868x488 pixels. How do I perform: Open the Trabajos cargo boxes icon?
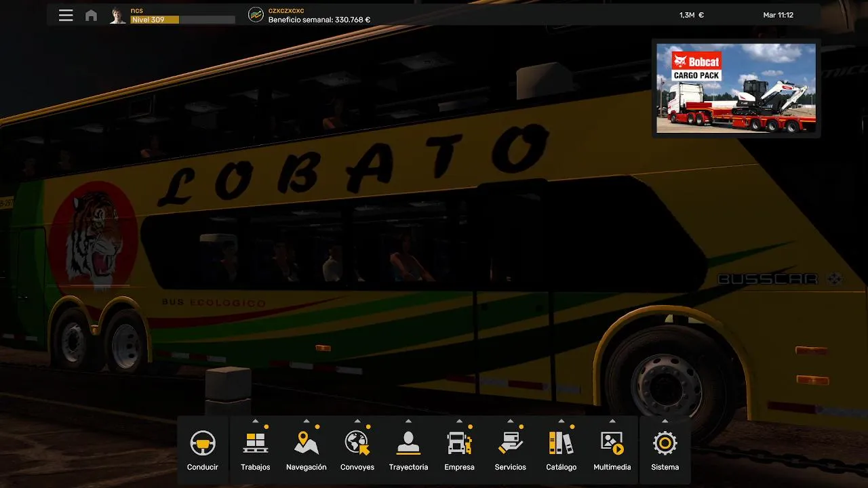point(256,443)
